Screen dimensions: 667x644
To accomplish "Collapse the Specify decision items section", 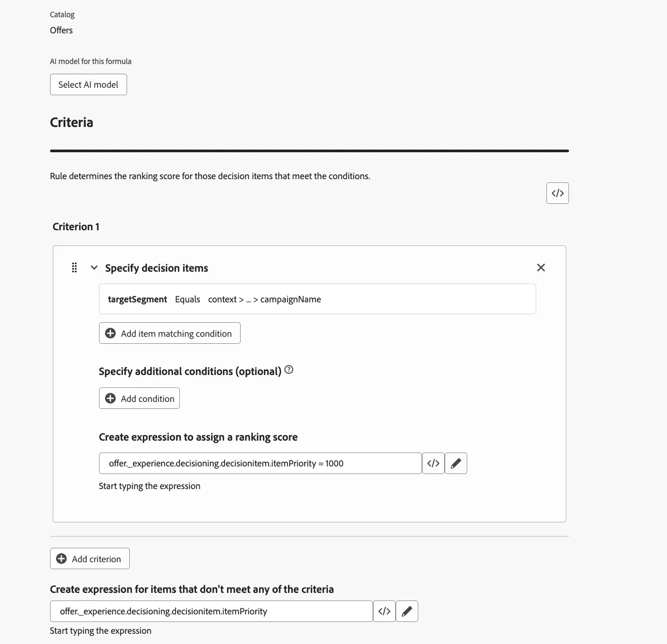I will 94,267.
